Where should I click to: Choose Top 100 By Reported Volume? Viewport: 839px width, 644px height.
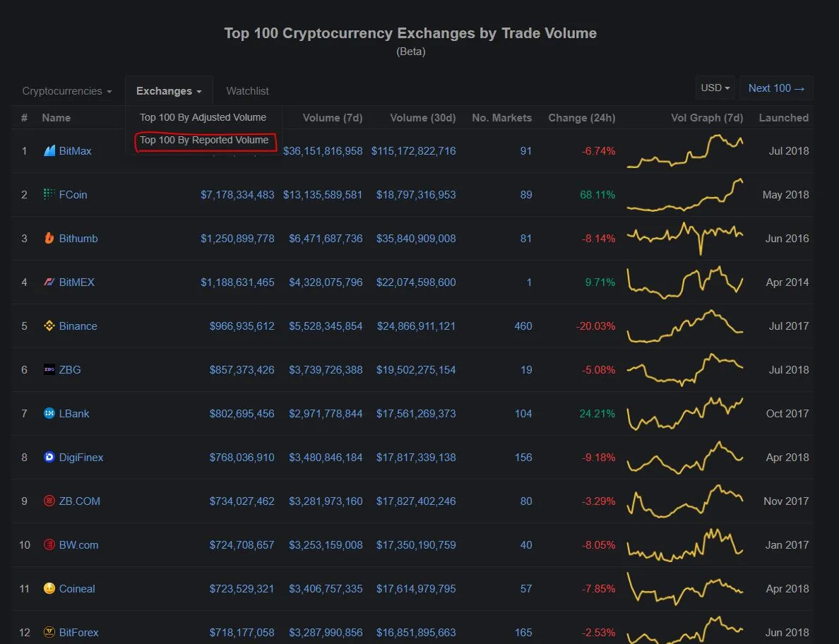tap(204, 140)
